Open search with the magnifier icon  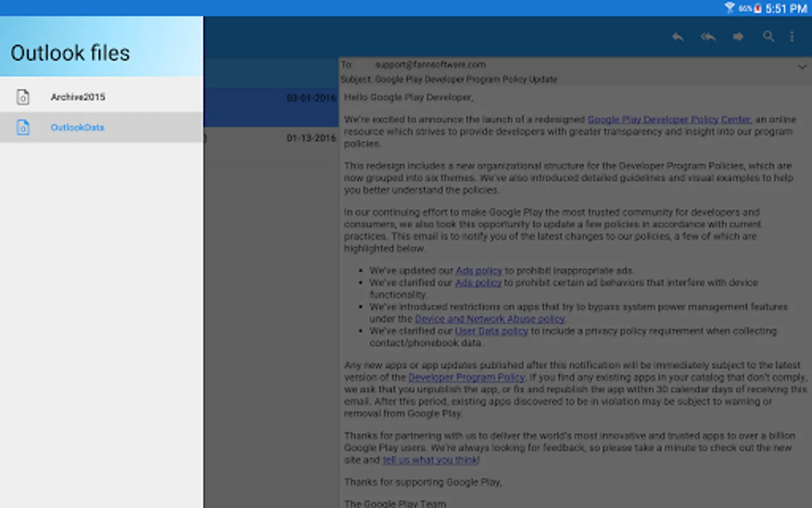click(x=768, y=37)
